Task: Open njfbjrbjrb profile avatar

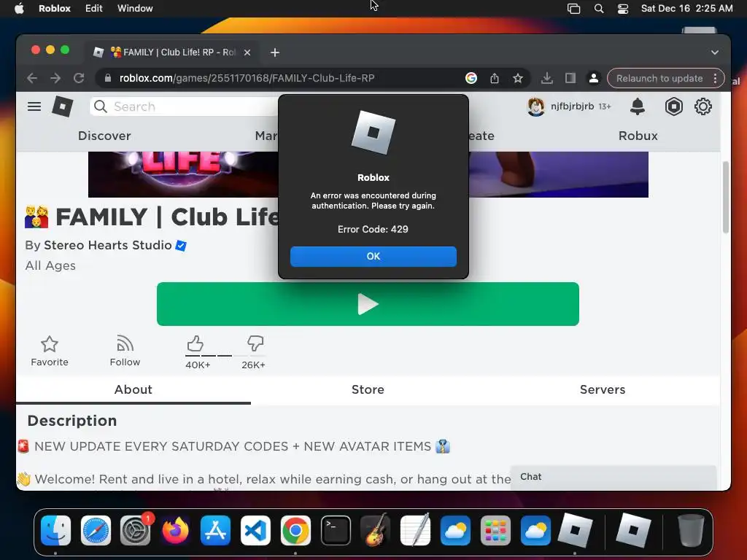Action: pos(536,106)
